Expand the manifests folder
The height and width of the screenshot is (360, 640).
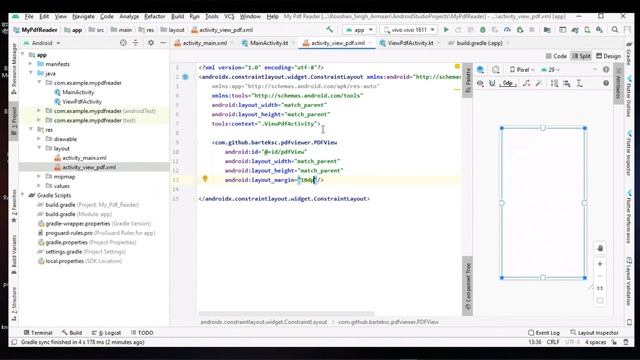pos(31,64)
